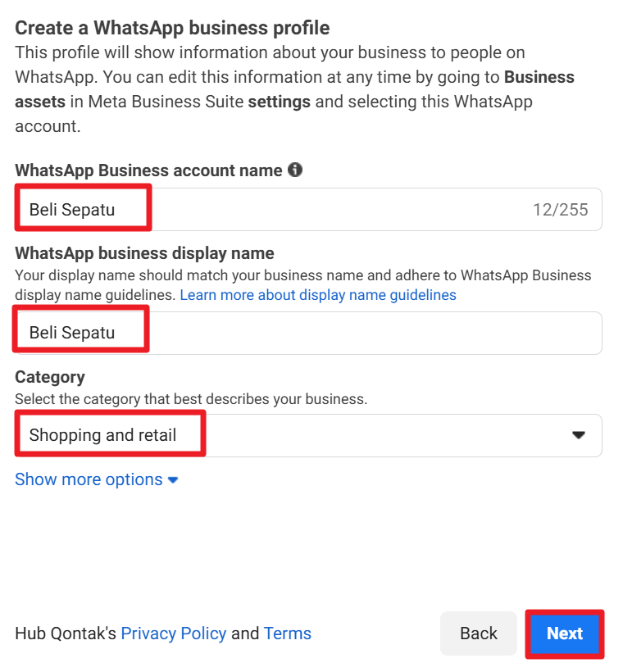This screenshot has height=672, width=632.
Task: Click the WhatsApp business display name label
Action: [144, 253]
